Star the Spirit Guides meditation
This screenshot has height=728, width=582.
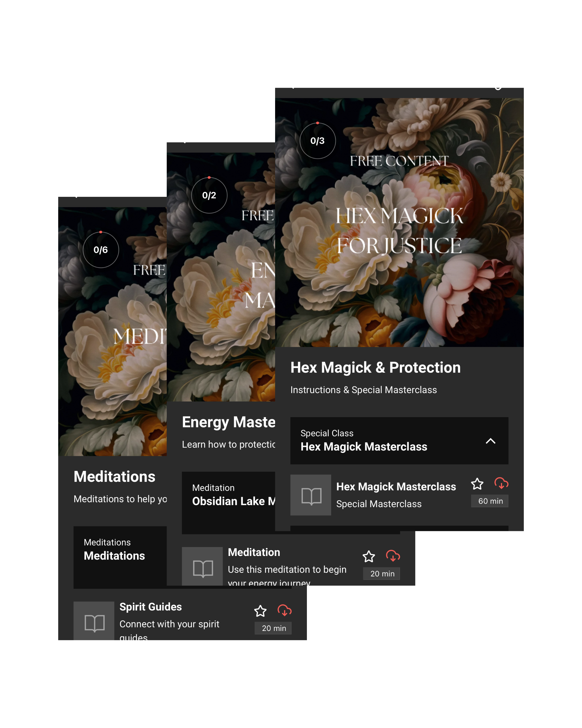[260, 611]
